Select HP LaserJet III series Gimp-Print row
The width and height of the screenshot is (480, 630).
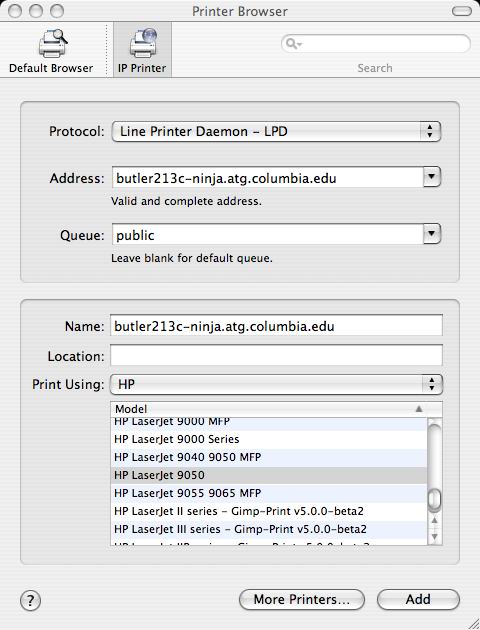269,529
